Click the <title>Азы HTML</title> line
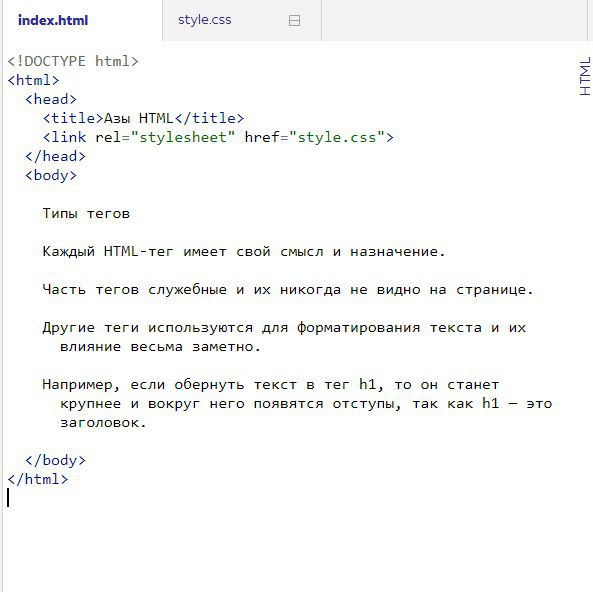 click(143, 118)
